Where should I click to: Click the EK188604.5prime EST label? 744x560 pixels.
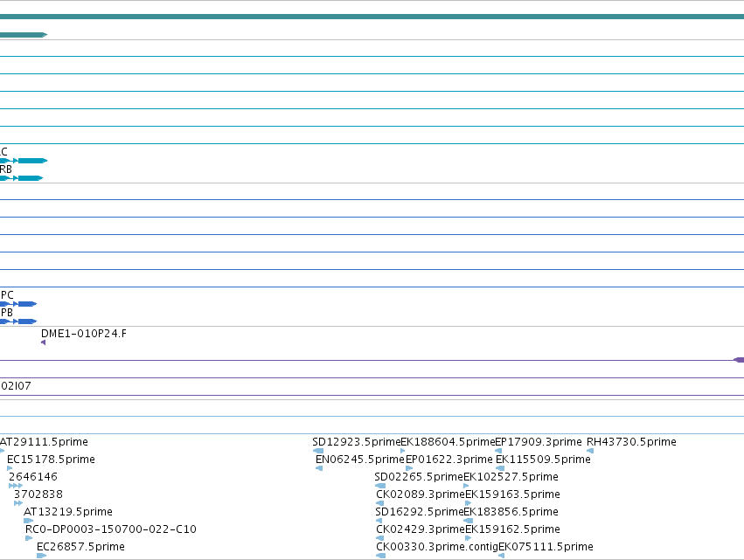[x=448, y=442]
